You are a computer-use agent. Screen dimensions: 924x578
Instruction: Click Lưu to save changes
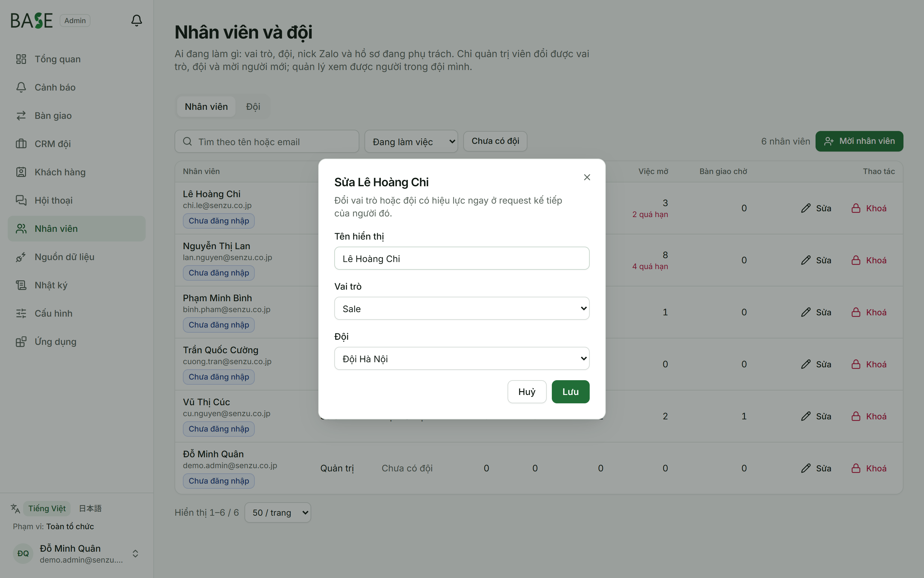570,392
